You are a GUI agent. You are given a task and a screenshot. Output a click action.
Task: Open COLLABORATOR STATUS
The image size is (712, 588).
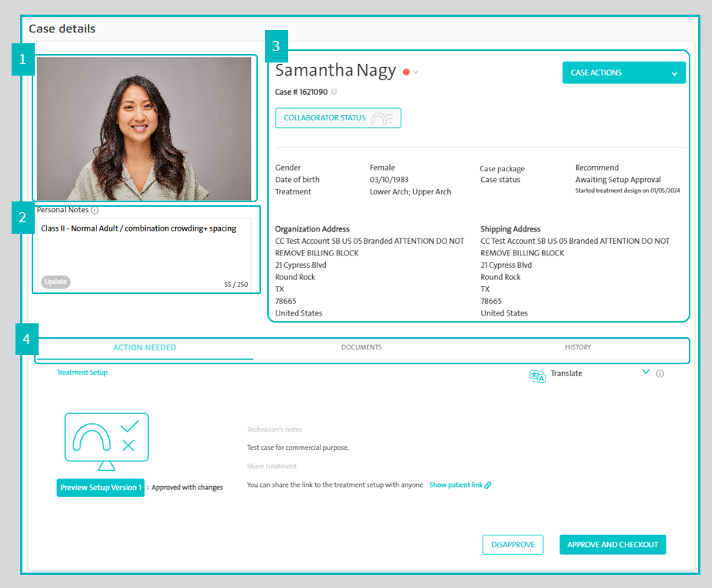tap(337, 118)
